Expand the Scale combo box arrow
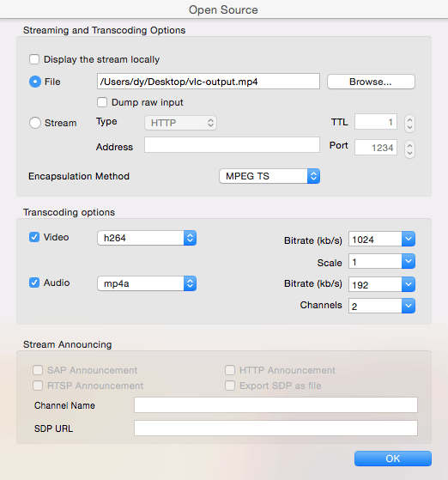Viewport: 448px width, 480px height. (x=409, y=261)
